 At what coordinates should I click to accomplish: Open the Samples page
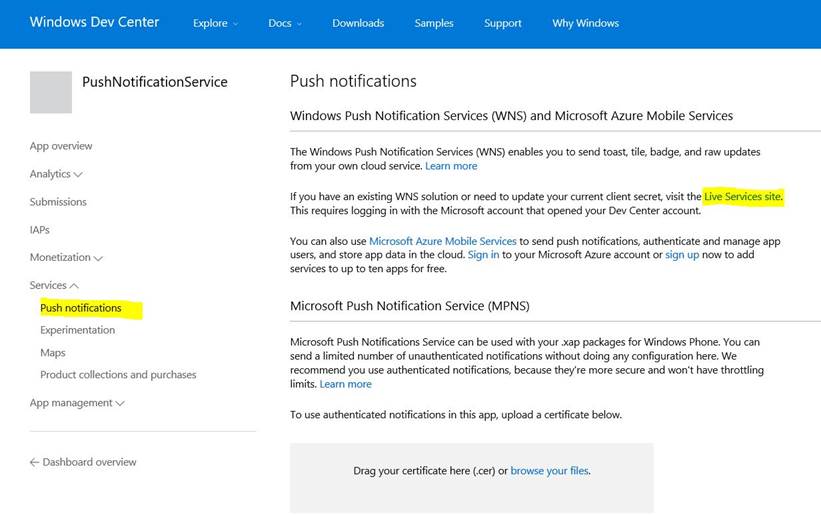point(434,23)
